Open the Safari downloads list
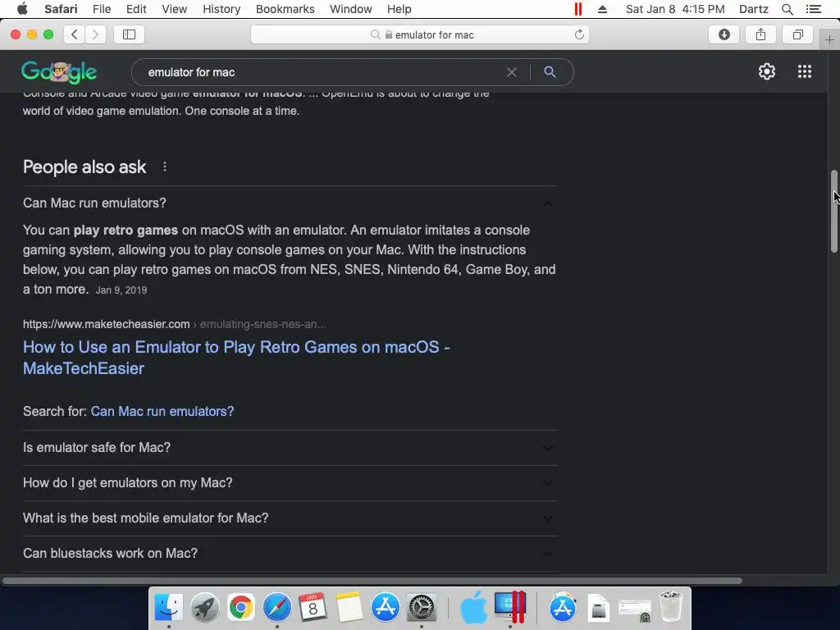 coord(724,34)
